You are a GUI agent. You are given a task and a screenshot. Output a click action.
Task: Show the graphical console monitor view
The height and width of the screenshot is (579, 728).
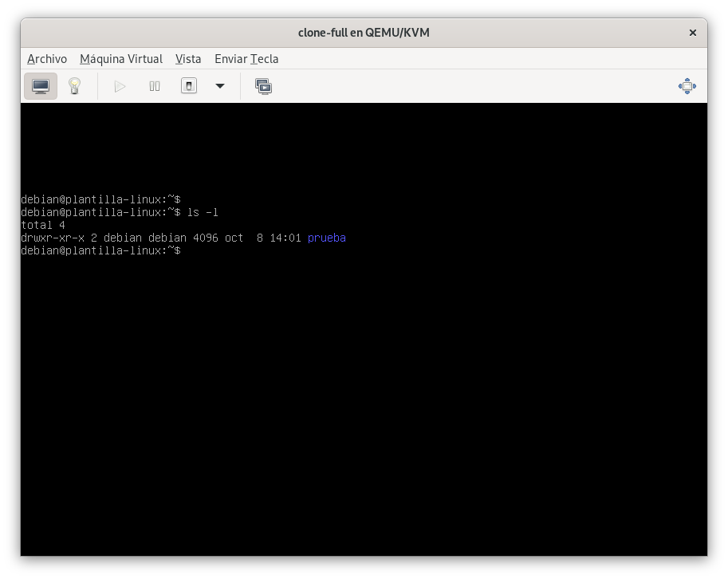pyautogui.click(x=41, y=86)
